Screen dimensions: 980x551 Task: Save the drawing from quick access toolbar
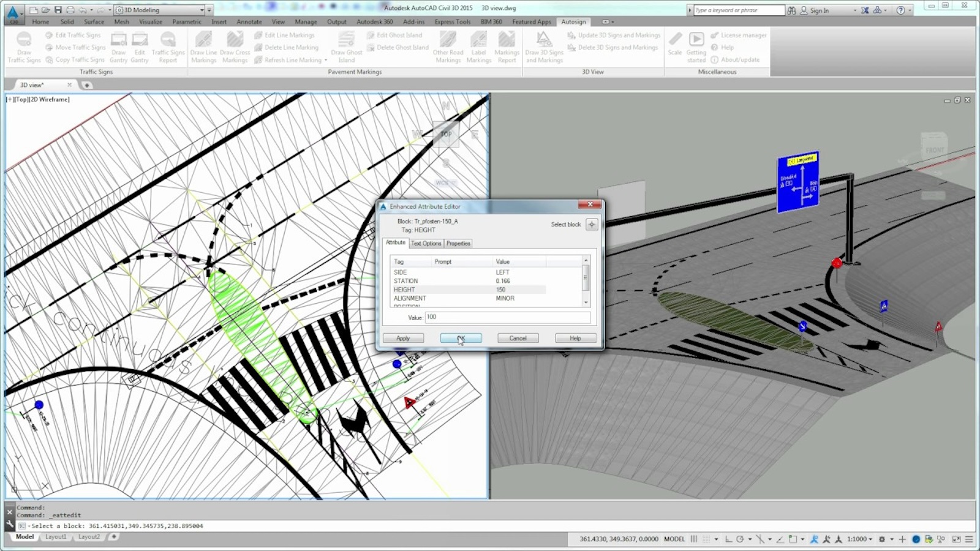click(x=58, y=10)
